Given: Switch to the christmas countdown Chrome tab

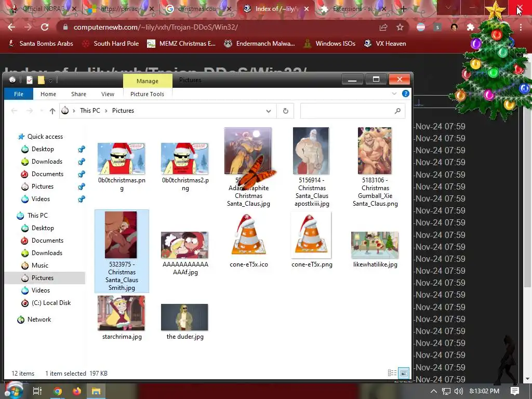Looking at the screenshot, I should click(198, 9).
